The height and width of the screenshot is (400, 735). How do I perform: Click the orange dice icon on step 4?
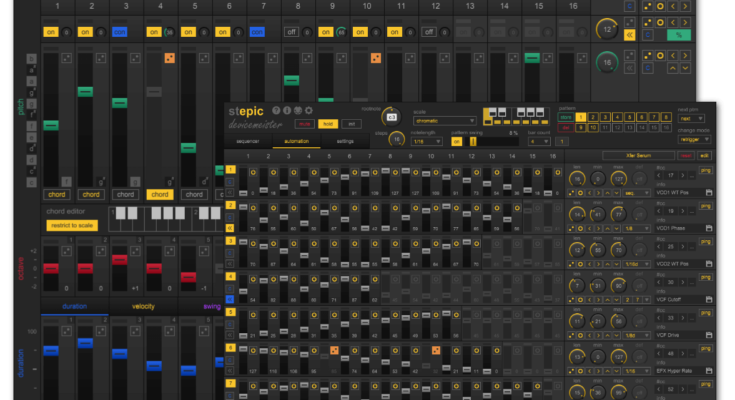pos(169,60)
